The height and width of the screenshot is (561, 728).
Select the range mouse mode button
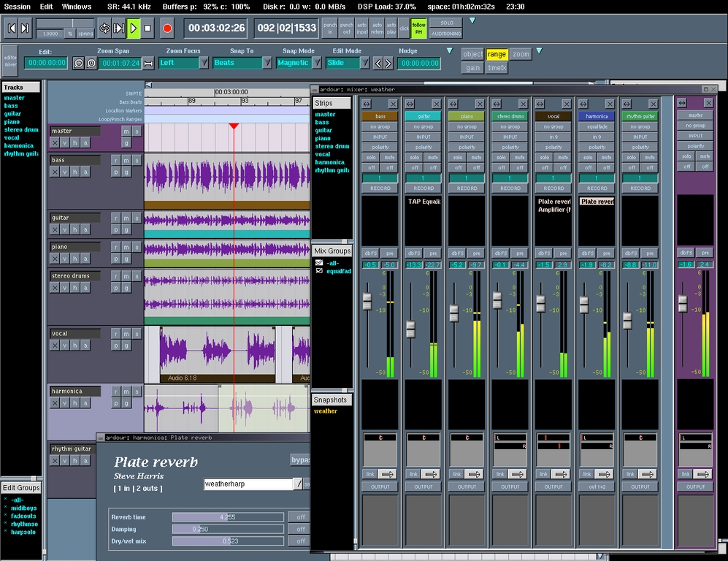[x=497, y=54]
